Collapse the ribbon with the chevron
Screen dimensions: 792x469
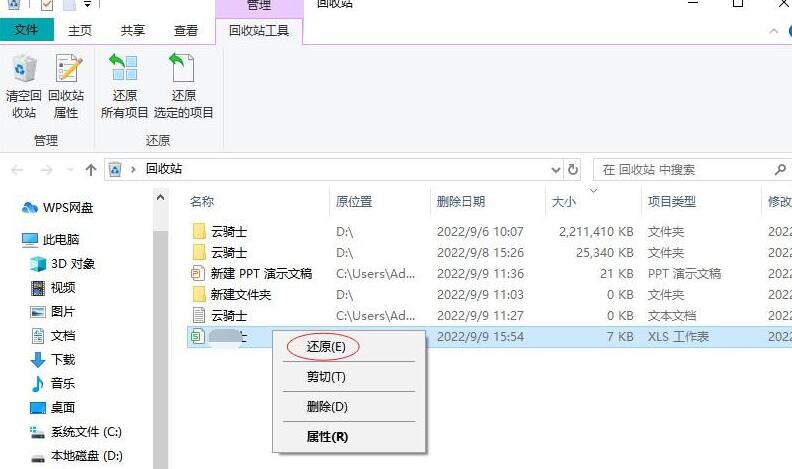[773, 31]
